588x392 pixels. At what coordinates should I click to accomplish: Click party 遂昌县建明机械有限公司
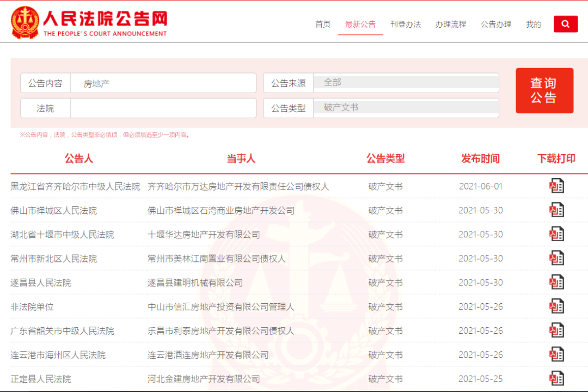tap(195, 283)
